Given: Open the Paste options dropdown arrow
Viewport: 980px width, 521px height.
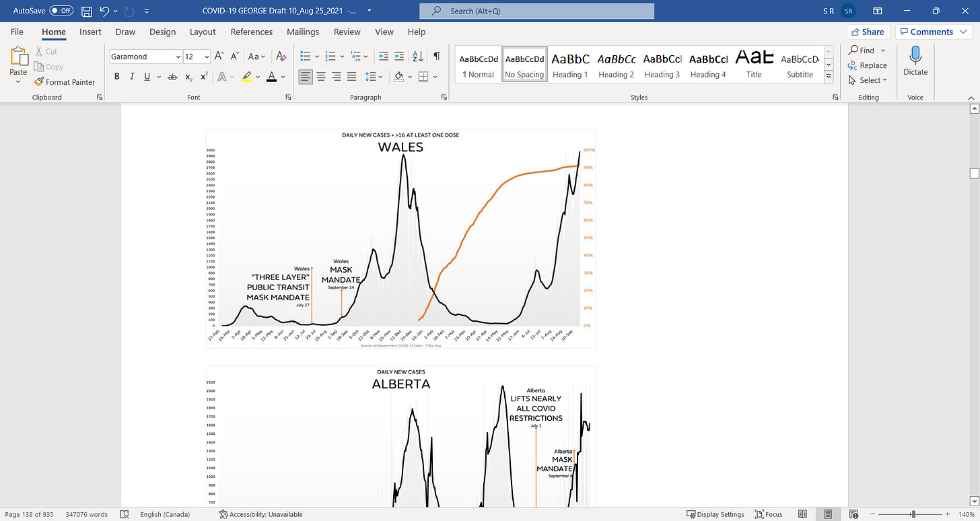Looking at the screenshot, I should coord(18,82).
